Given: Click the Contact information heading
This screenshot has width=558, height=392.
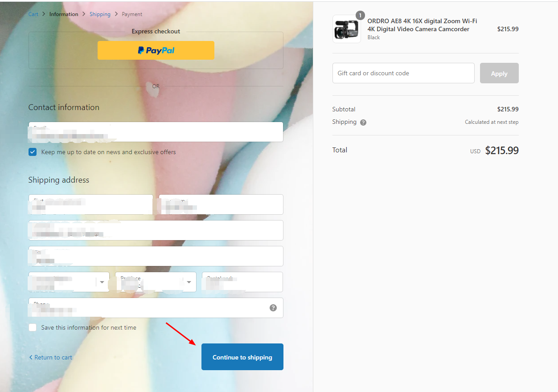Looking at the screenshot, I should pos(64,107).
